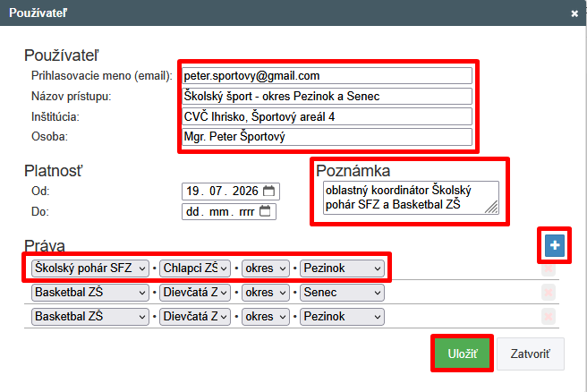Screen dimensions: 587x392
Task: Click the Osoba field Mgr. Peter Športový
Action: point(327,137)
